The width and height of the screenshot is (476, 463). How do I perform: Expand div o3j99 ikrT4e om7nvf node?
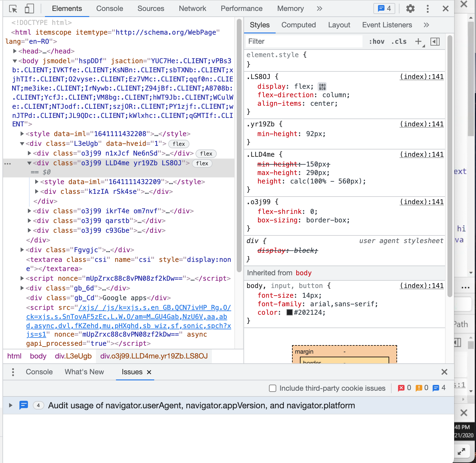[x=29, y=211]
